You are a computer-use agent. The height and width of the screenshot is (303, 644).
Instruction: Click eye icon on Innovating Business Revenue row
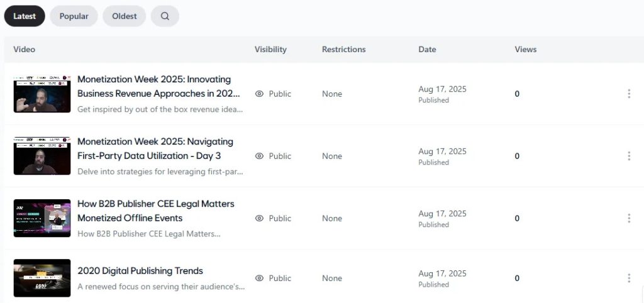(x=259, y=94)
